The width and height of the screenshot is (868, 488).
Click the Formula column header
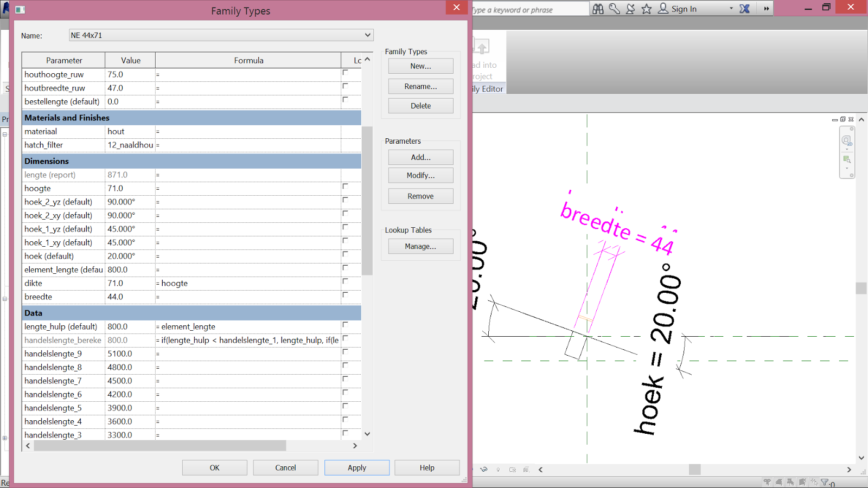pos(249,60)
